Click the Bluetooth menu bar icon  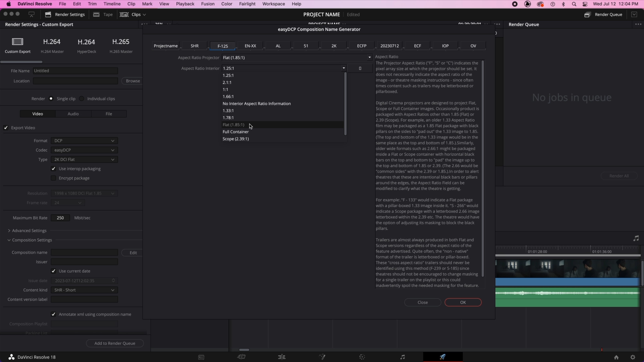click(x=563, y=4)
